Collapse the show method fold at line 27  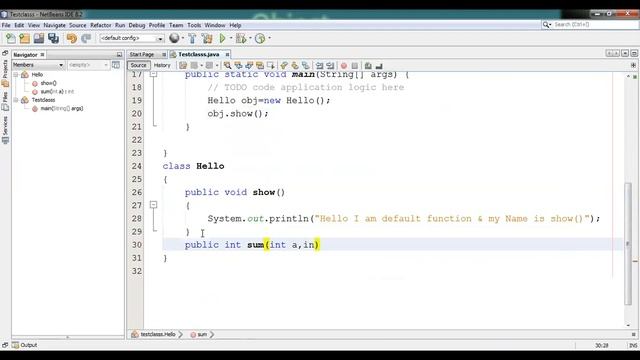coord(153,205)
